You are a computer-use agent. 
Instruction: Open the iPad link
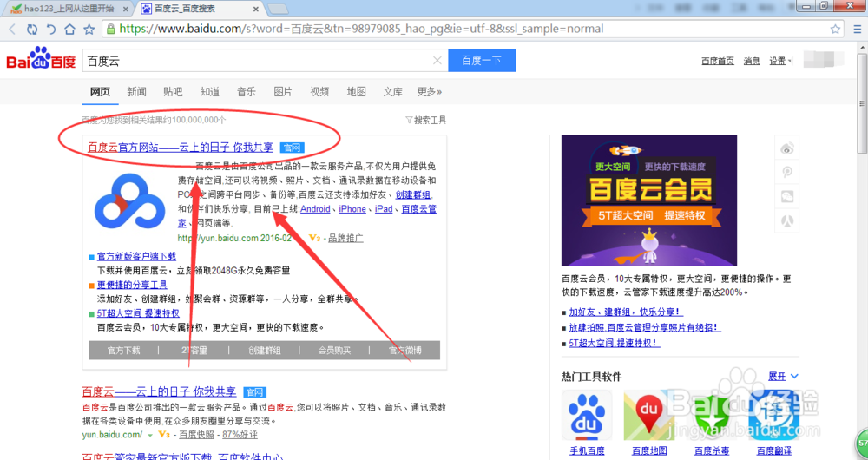click(x=384, y=209)
